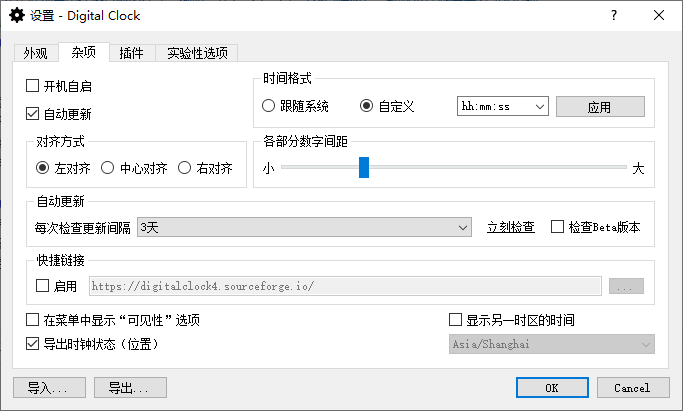The width and height of the screenshot is (683, 411).
Task: Open the 3天 update interval dropdown
Action: [x=304, y=227]
